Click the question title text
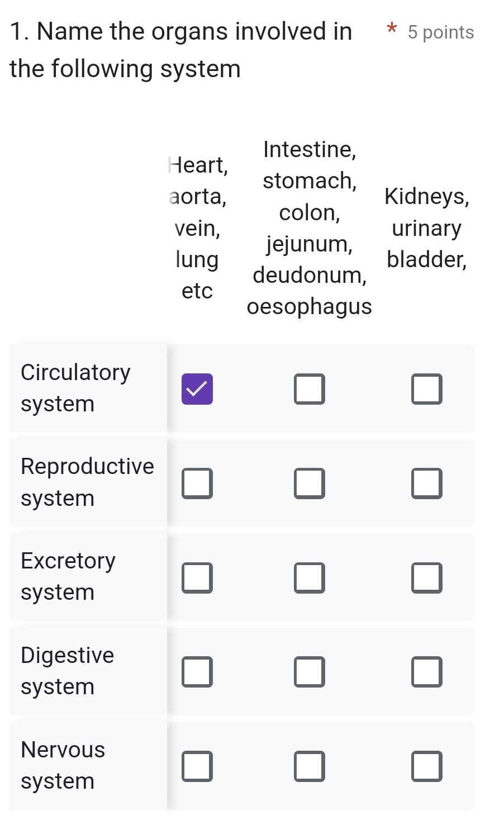 click(x=181, y=50)
